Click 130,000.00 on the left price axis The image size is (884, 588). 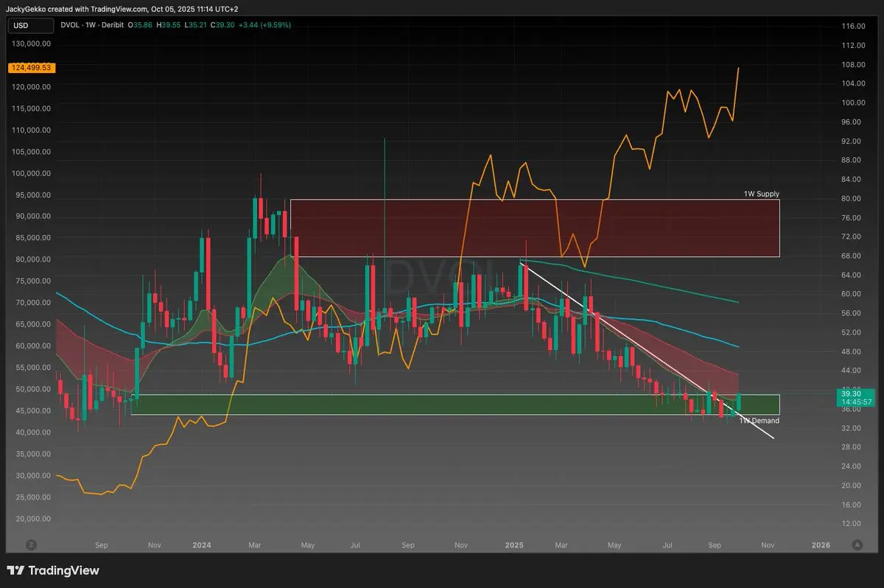pyautogui.click(x=30, y=43)
